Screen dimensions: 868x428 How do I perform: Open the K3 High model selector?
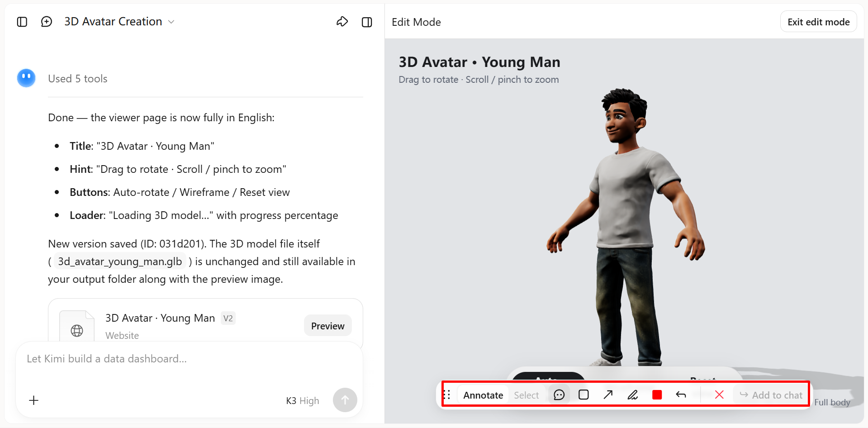(x=303, y=401)
